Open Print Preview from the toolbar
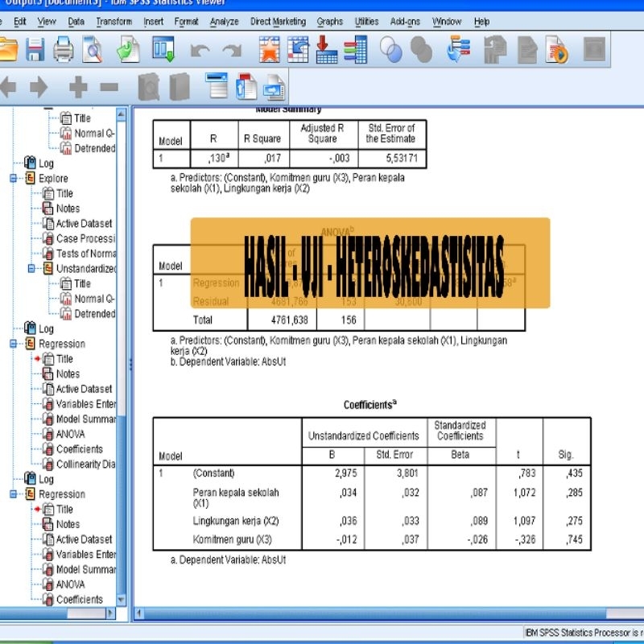The height and width of the screenshot is (644, 644). click(x=93, y=51)
